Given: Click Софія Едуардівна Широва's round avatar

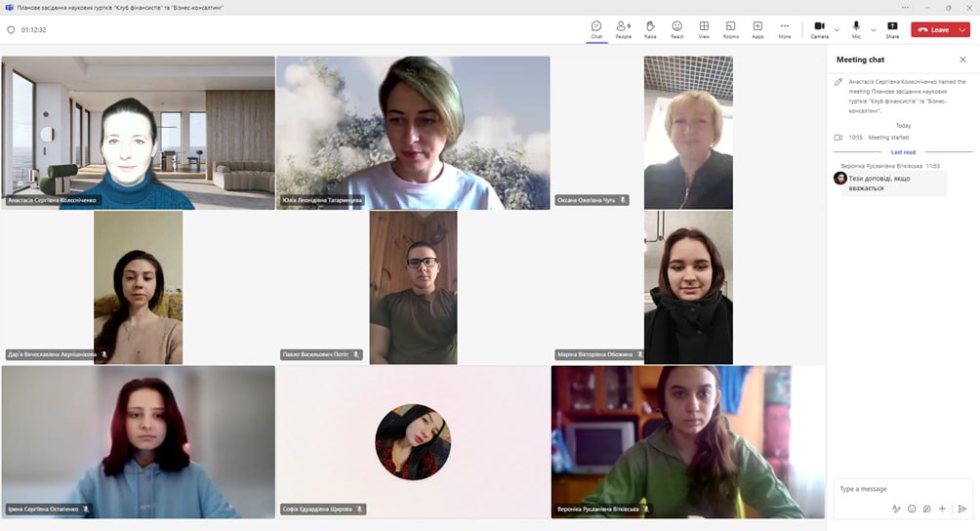Looking at the screenshot, I should coord(413,441).
